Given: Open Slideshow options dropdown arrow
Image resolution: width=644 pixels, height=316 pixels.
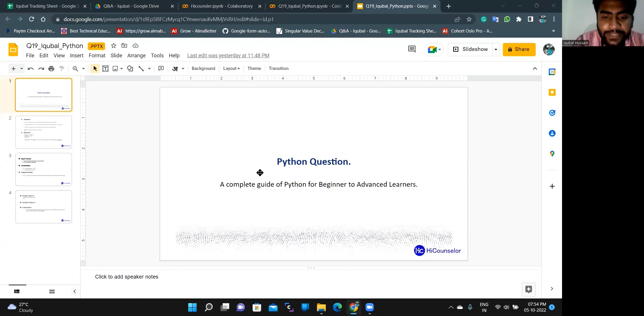Looking at the screenshot, I should [x=496, y=49].
